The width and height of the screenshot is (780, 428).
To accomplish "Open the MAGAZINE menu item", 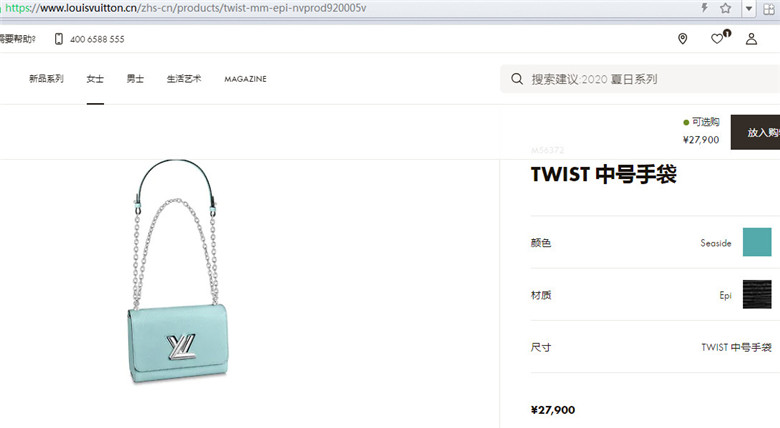I will [245, 79].
